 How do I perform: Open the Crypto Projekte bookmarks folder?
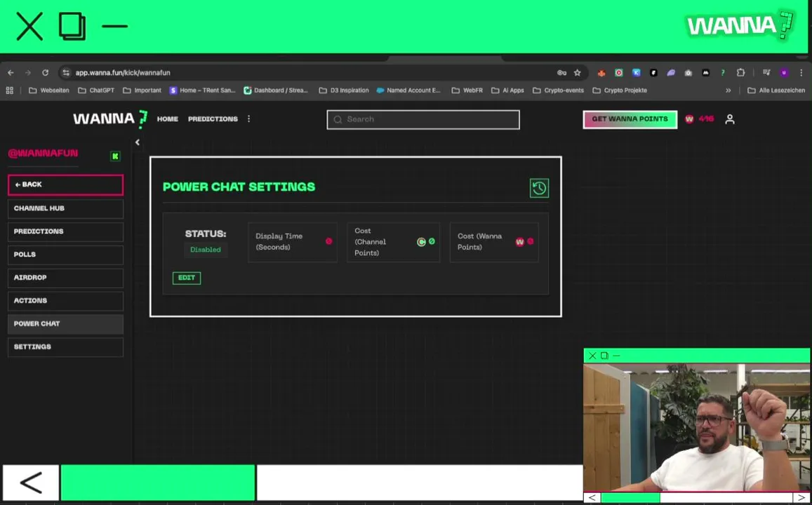pyautogui.click(x=620, y=90)
